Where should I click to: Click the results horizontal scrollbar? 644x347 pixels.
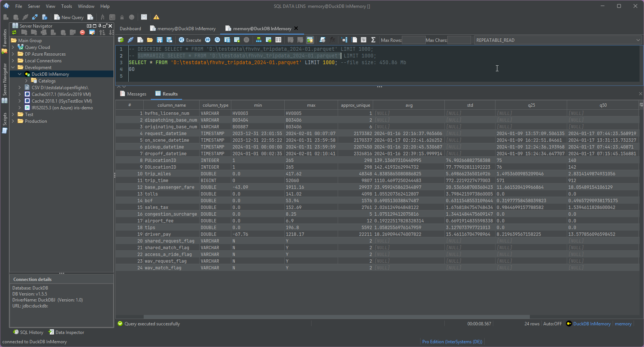pos(336,317)
